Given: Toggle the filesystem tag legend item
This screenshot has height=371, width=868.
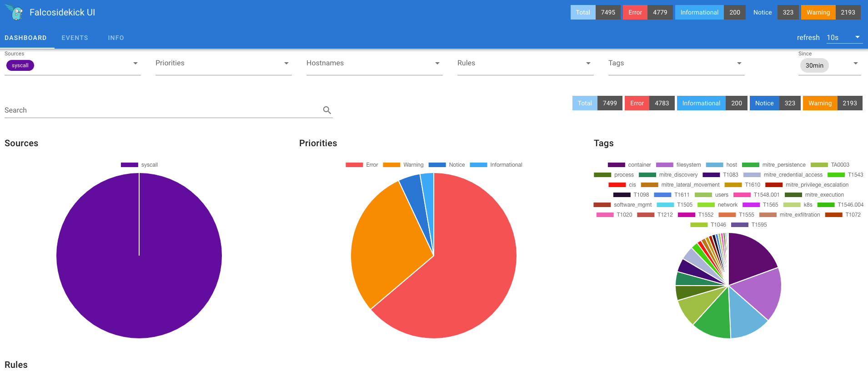Looking at the screenshot, I should point(678,165).
